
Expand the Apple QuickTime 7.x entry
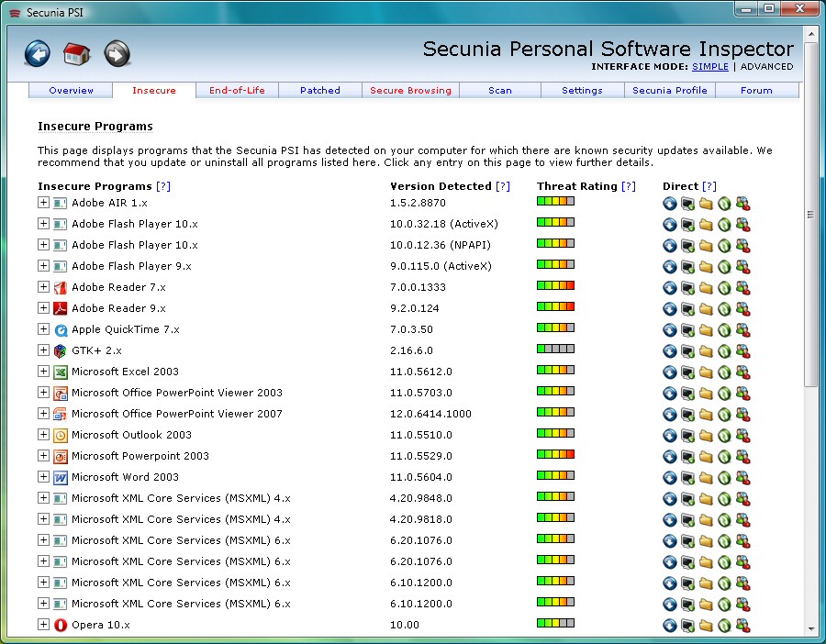click(43, 328)
